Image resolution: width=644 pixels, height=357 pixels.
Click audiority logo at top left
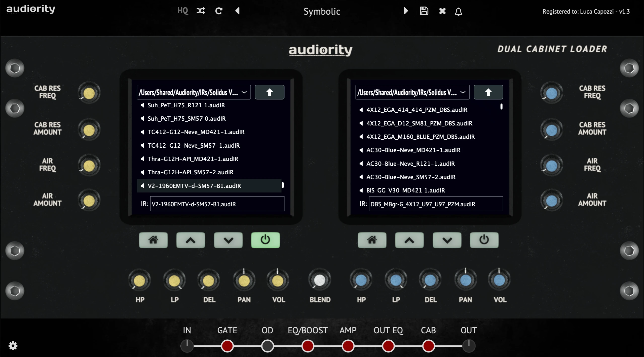click(31, 9)
